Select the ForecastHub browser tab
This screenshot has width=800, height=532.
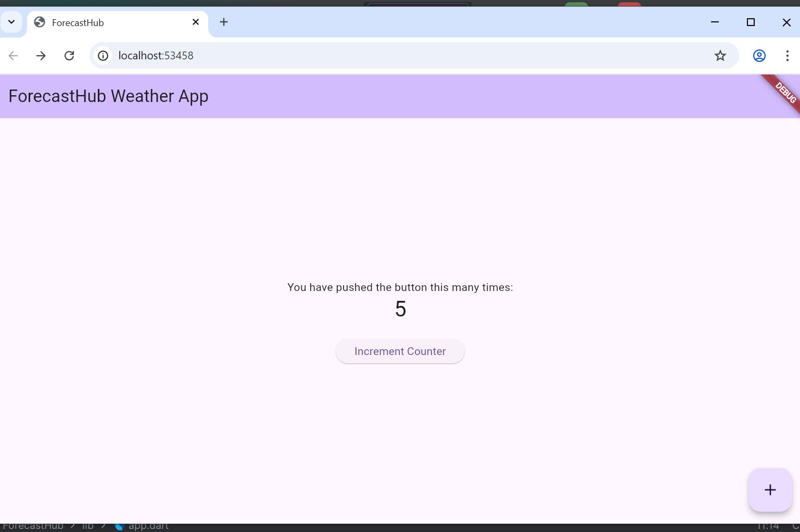click(104, 23)
